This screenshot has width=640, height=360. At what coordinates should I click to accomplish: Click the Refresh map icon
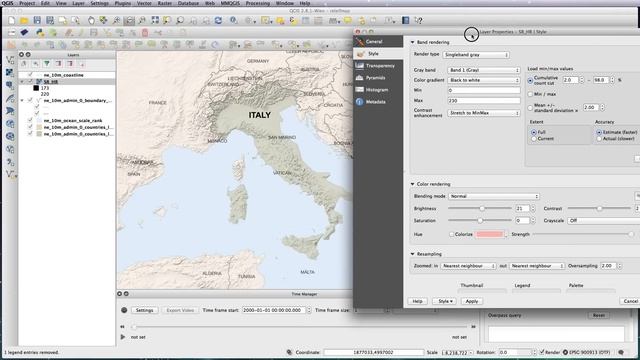coord(218,20)
